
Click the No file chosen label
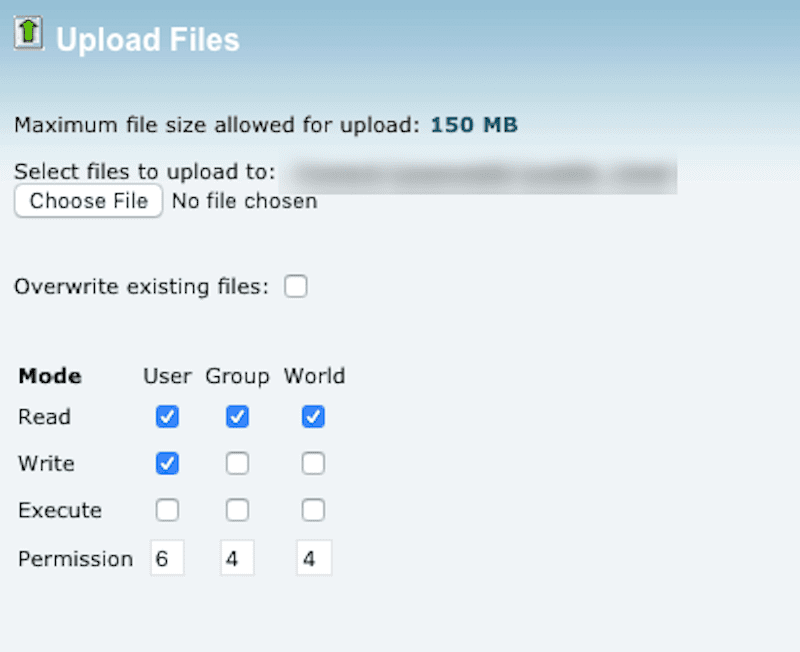[244, 201]
